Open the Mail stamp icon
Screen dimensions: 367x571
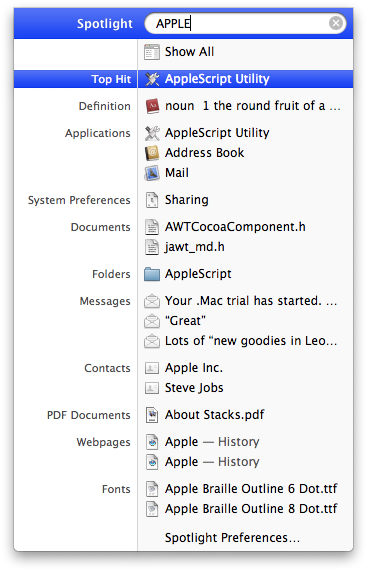click(152, 173)
